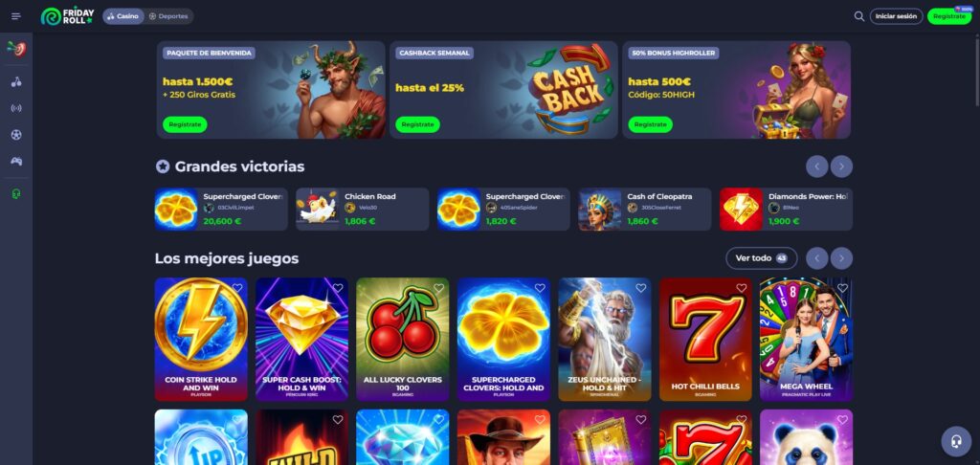This screenshot has height=465, width=980.
Task: Open the soccer ball sports sidebar icon
Action: pos(16,134)
